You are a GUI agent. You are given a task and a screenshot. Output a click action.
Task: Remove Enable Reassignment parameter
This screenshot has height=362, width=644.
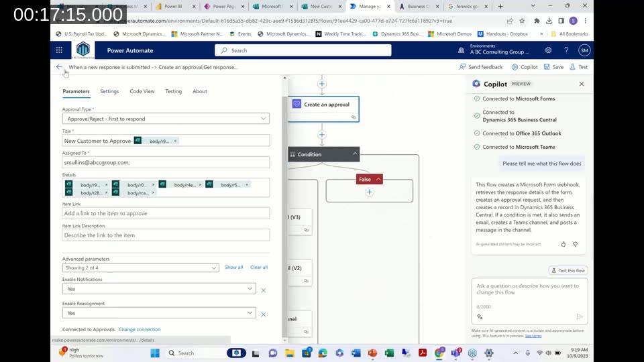click(263, 314)
